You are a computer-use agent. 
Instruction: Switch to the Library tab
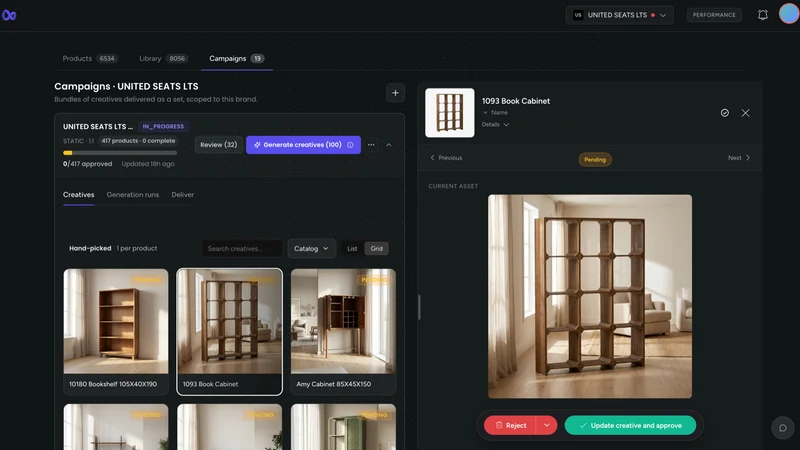point(163,59)
